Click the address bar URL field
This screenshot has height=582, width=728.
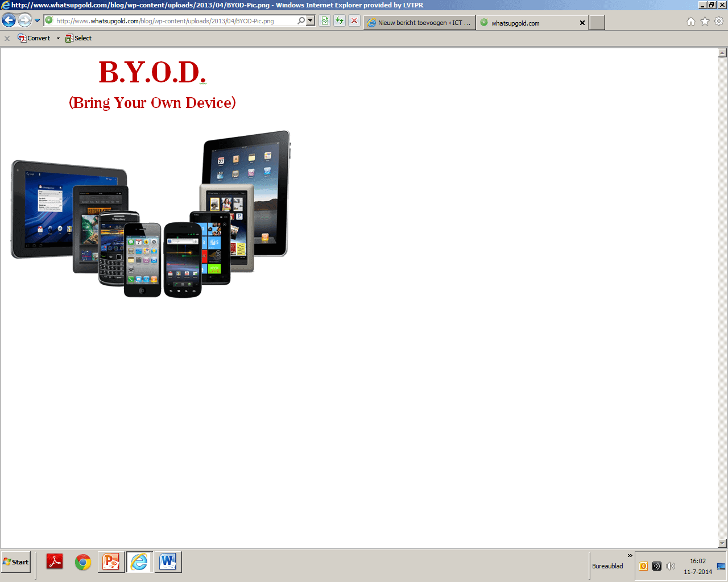click(175, 21)
